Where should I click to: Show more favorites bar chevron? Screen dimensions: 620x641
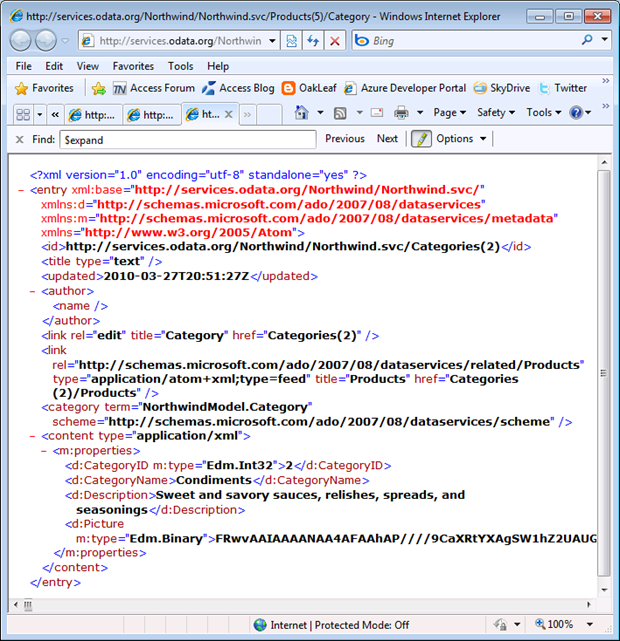click(x=606, y=81)
